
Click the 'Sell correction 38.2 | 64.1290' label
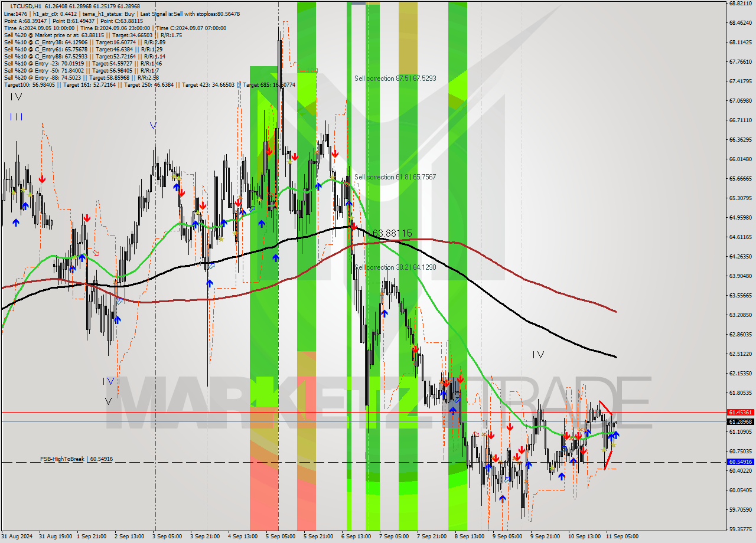click(x=395, y=267)
